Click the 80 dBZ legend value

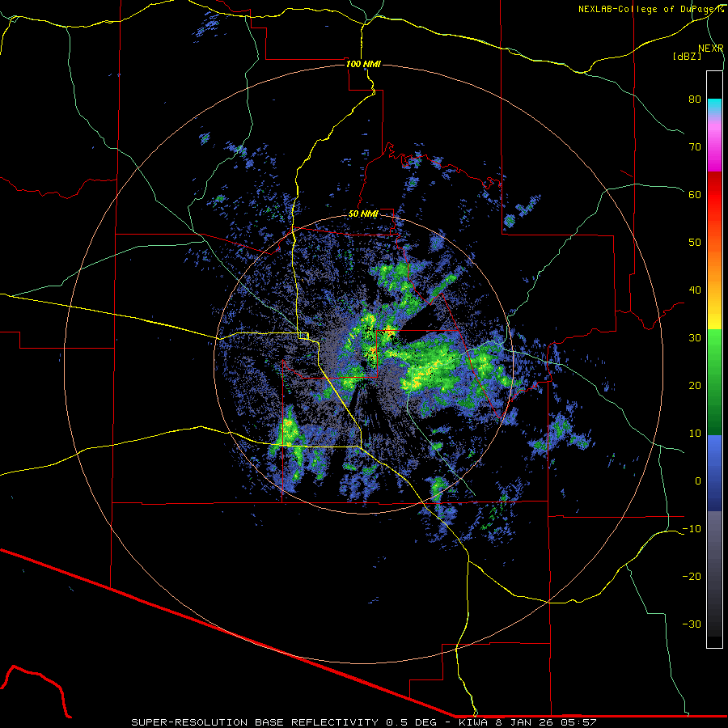[x=695, y=99]
